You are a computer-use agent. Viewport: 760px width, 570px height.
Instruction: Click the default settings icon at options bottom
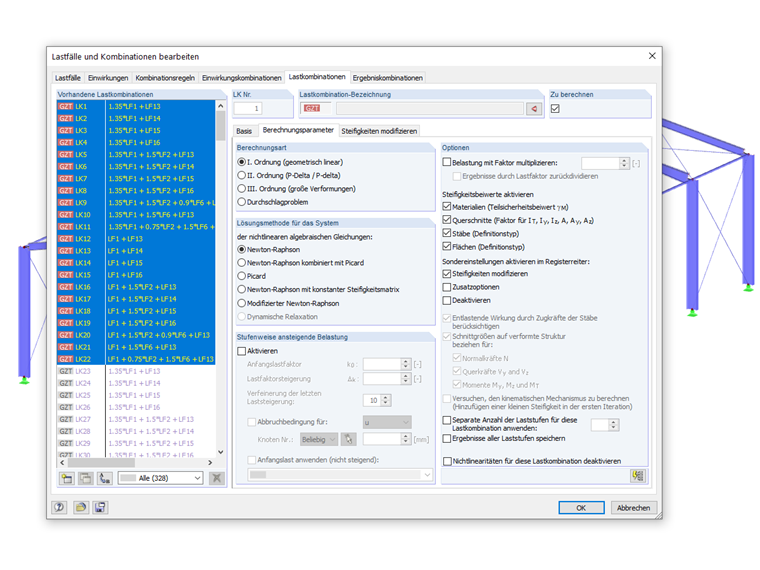point(638,475)
